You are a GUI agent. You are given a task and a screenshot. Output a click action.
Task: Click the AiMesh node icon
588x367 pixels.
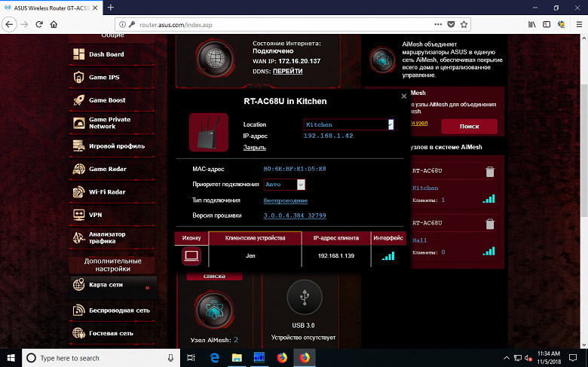pos(215,310)
